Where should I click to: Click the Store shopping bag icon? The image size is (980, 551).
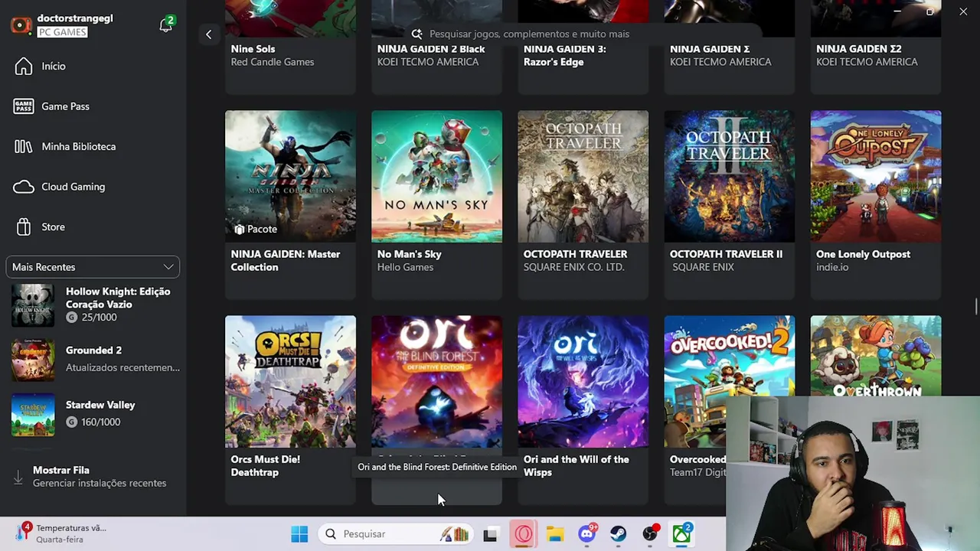pyautogui.click(x=24, y=227)
